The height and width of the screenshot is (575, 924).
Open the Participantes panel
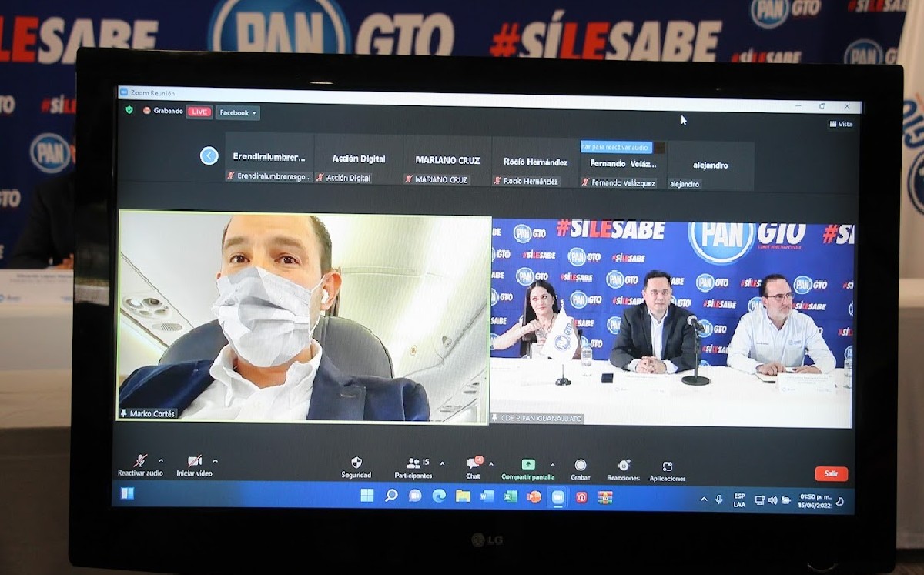coord(413,467)
